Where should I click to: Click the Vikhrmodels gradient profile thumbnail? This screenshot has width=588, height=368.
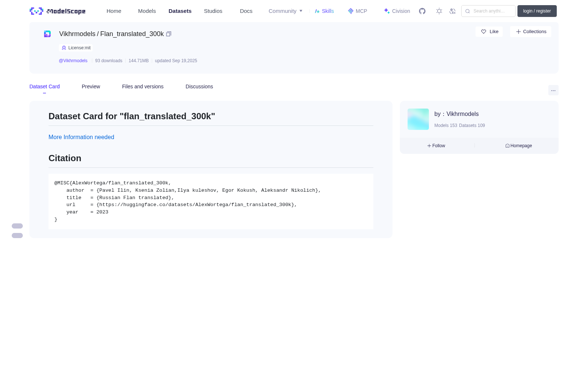point(418,119)
